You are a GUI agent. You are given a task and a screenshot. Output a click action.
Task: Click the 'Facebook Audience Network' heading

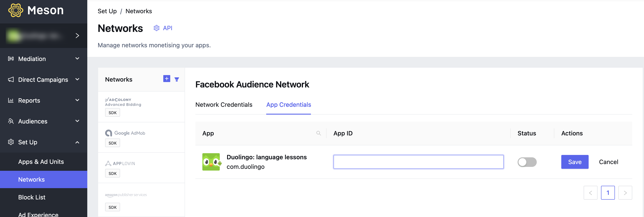click(252, 84)
